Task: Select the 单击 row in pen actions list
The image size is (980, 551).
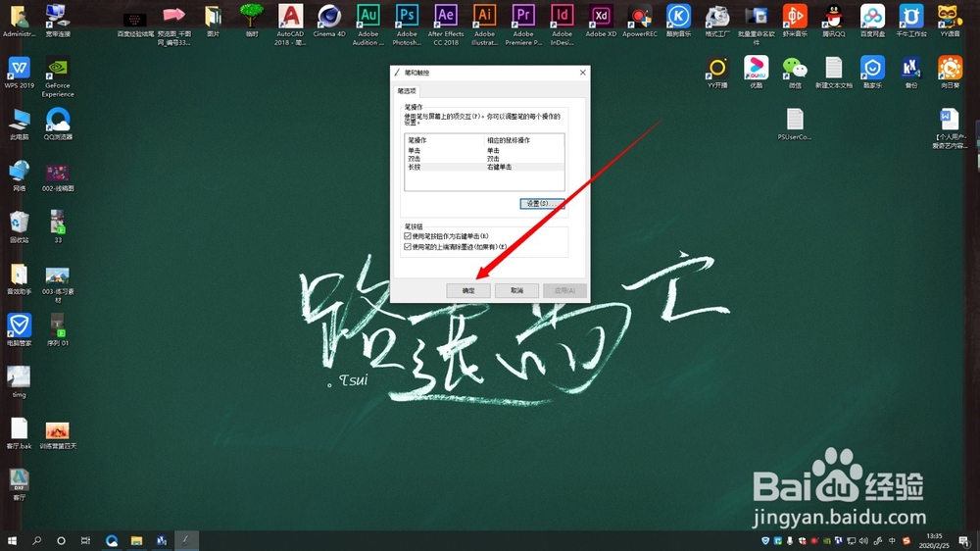Action: point(484,151)
